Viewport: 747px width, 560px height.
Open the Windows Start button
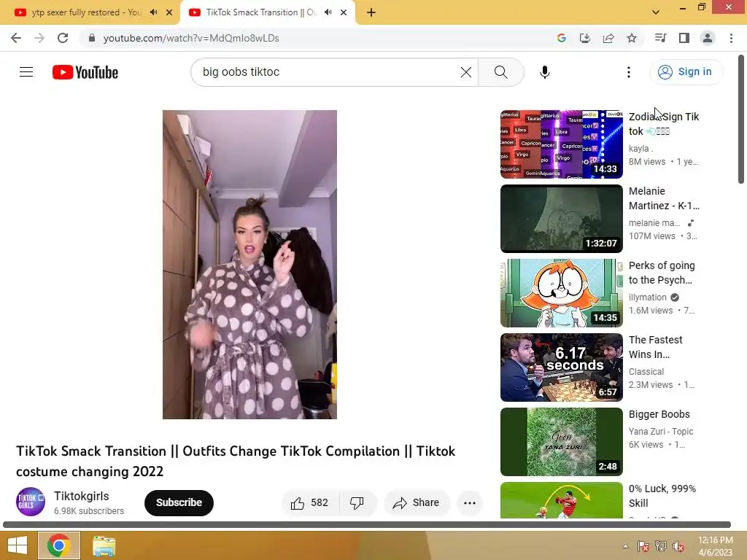pos(18,545)
